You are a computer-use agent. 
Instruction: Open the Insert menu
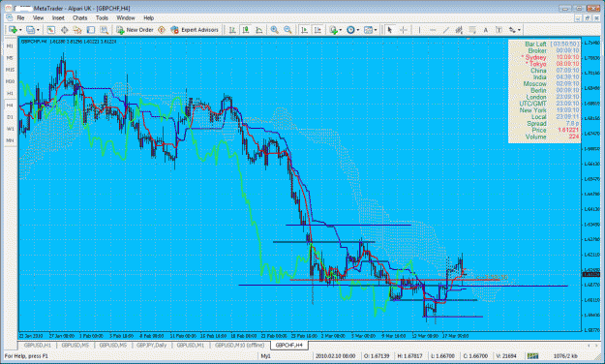point(58,17)
